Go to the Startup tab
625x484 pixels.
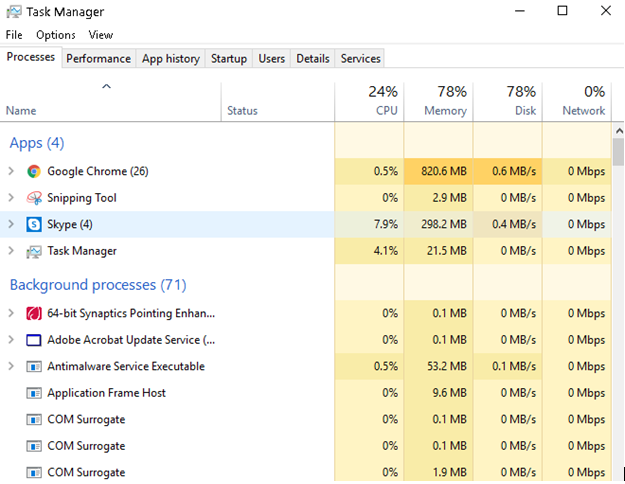pos(228,59)
